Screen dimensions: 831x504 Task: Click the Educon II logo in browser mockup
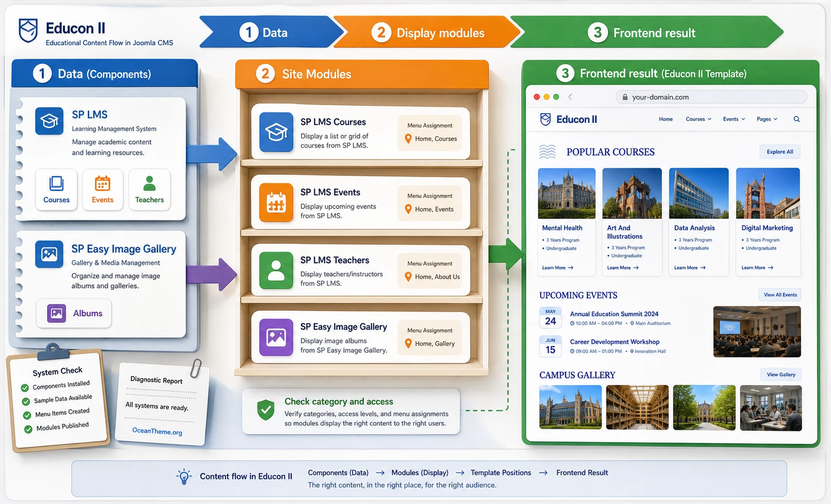568,119
